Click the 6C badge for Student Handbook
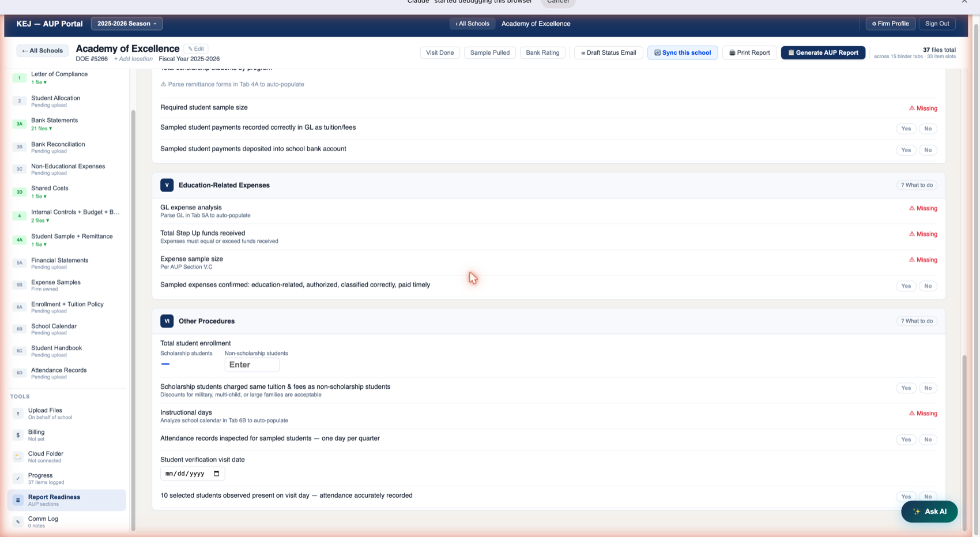The image size is (980, 537). pyautogui.click(x=19, y=351)
